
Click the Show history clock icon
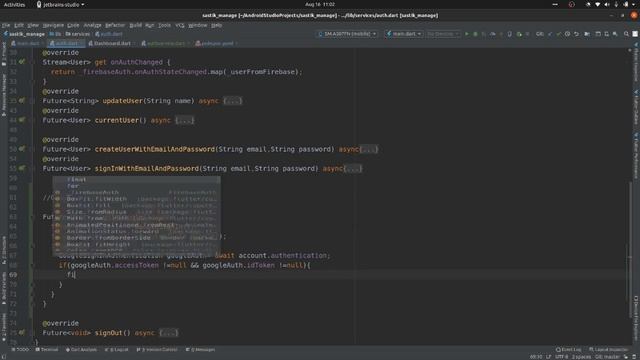pyautogui.click(x=567, y=34)
